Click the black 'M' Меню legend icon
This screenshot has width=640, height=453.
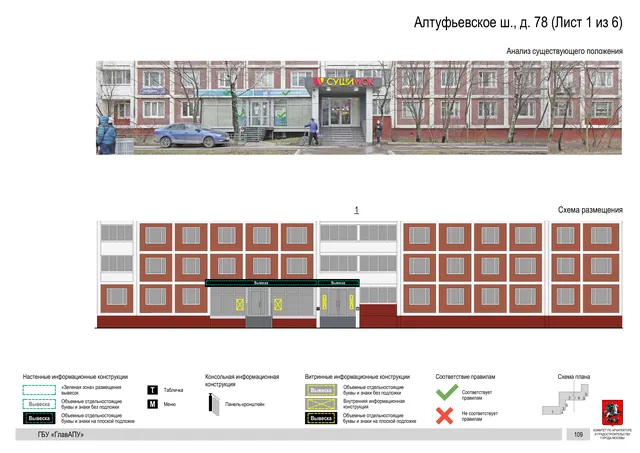[152, 404]
